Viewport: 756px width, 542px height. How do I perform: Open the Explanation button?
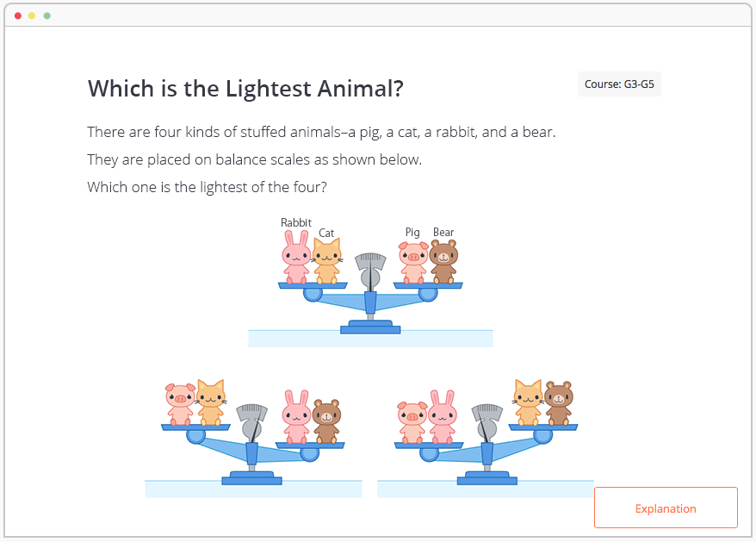click(x=666, y=508)
